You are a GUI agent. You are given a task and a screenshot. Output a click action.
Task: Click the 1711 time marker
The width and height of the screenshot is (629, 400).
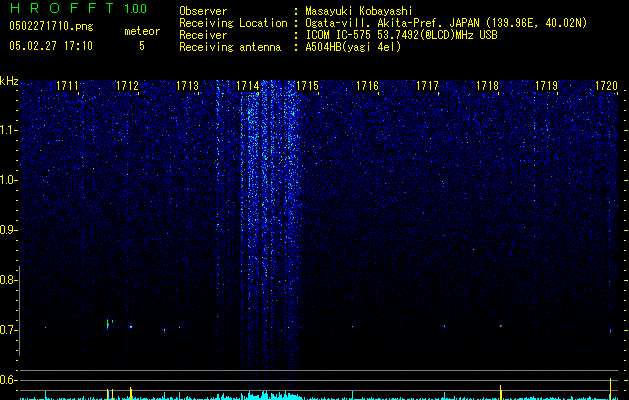(67, 86)
